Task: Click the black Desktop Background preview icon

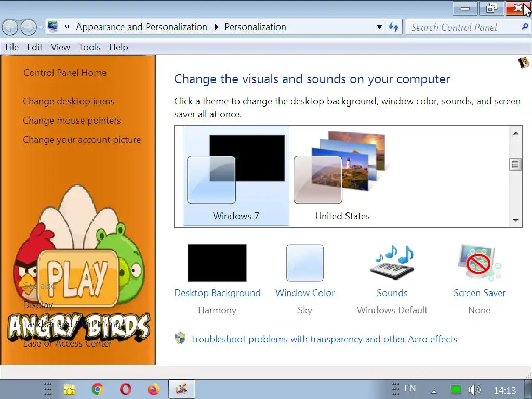Action: pos(217,262)
